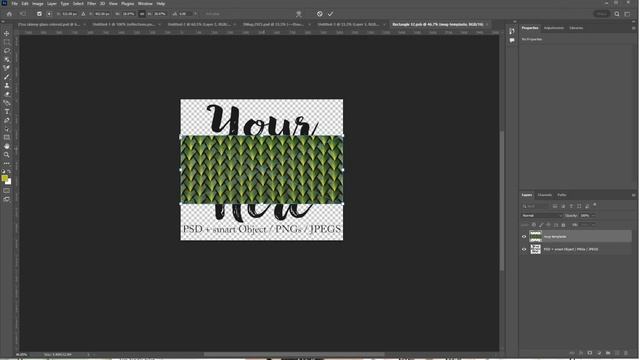Toggle Lock position icon
Screen dimensions: 640x360
point(549,225)
